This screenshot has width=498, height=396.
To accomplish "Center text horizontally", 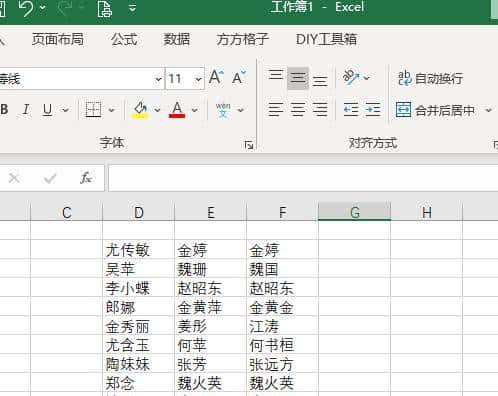I will (298, 109).
